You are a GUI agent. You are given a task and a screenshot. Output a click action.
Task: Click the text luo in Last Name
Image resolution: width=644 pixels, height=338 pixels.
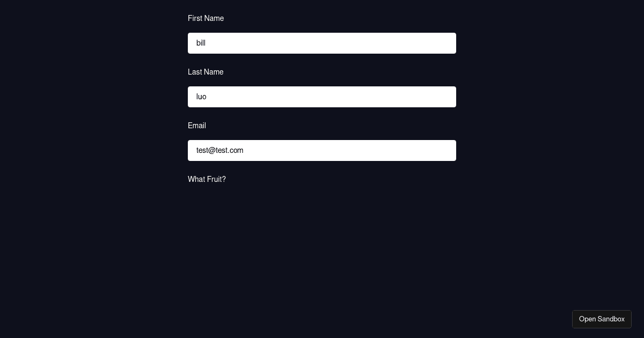pos(201,97)
